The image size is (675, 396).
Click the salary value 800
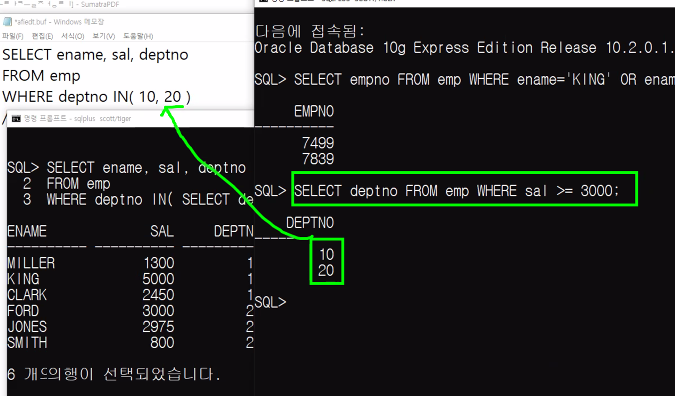click(162, 343)
